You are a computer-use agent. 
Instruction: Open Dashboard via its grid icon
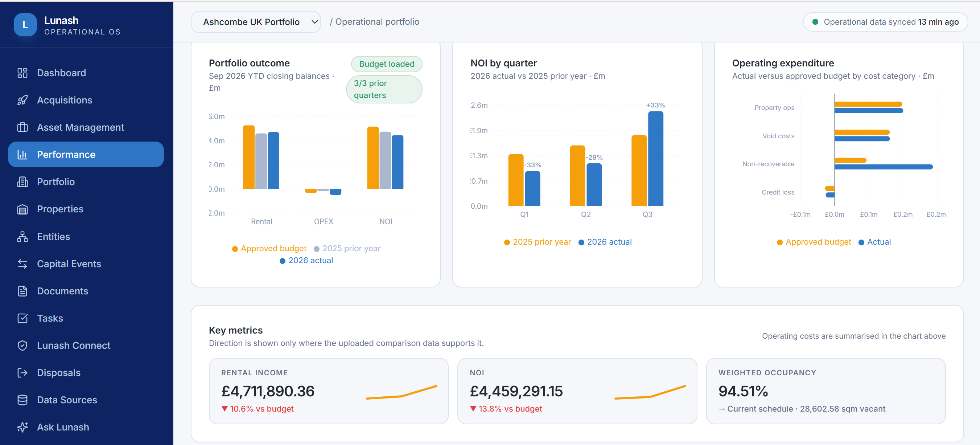click(x=22, y=73)
